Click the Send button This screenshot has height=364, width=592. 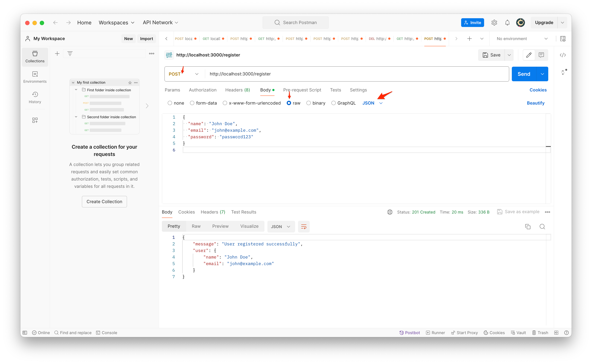coord(524,74)
